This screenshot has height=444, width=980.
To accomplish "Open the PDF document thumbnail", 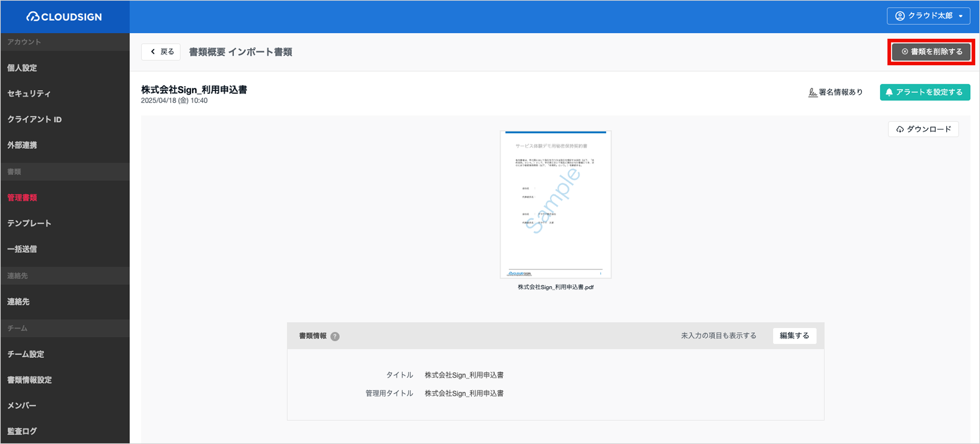I will tap(555, 205).
